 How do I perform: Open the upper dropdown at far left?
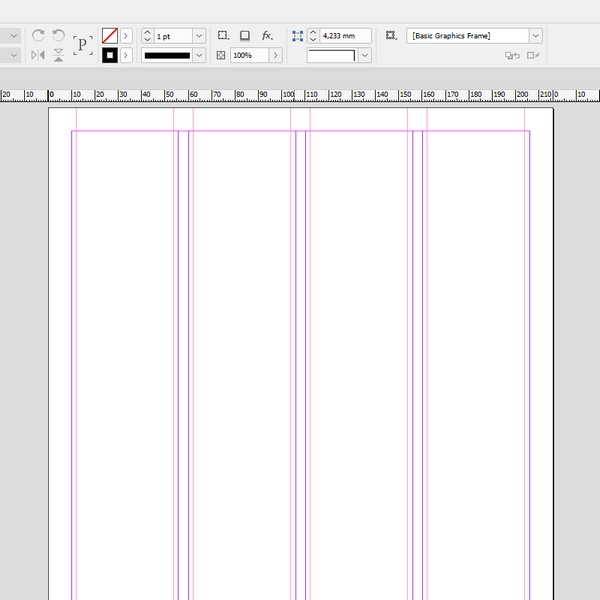coord(14,36)
